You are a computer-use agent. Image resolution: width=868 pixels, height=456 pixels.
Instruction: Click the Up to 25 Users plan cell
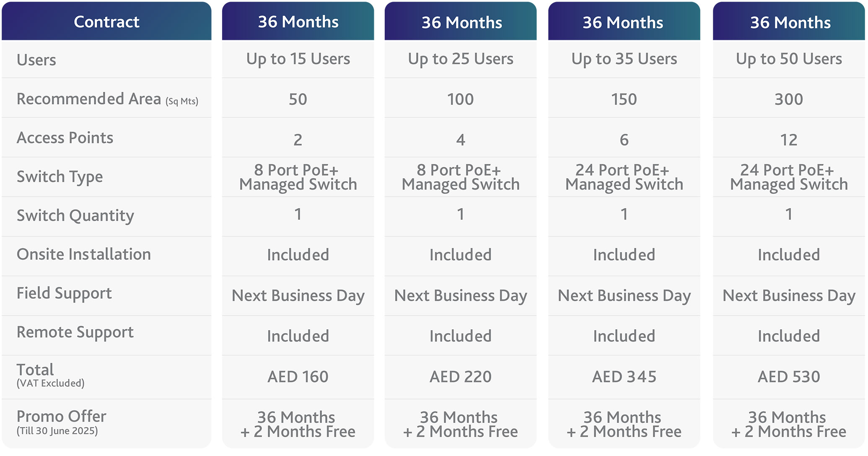pyautogui.click(x=461, y=59)
